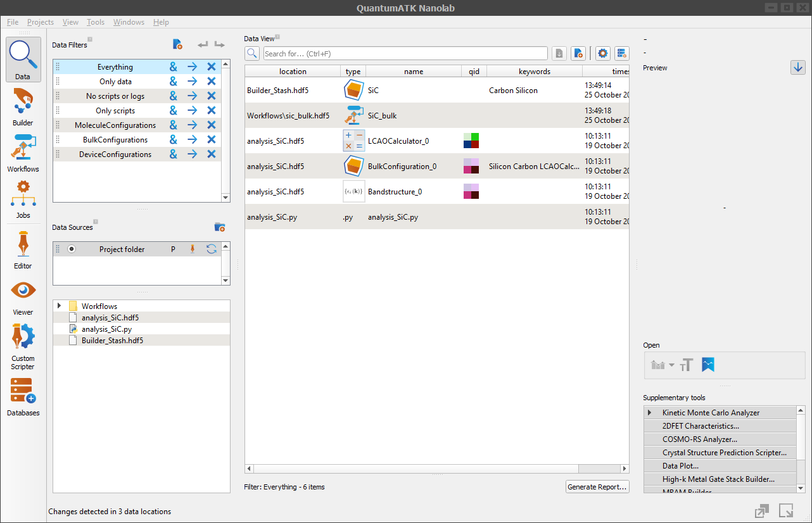Open the Builder tool
This screenshot has width=812, height=523.
(23, 106)
